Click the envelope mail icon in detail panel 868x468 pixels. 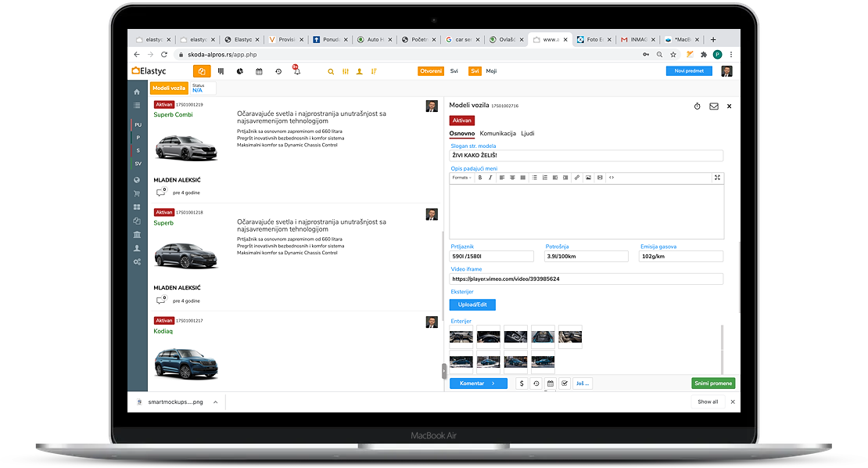tap(714, 106)
